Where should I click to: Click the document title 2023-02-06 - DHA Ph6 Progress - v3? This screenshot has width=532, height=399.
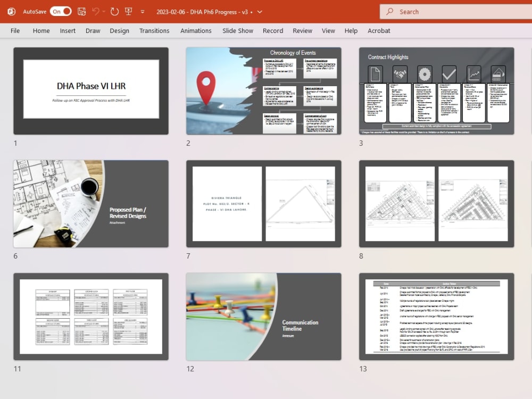click(202, 12)
